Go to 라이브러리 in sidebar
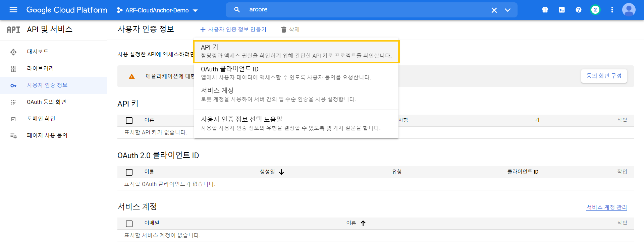 coord(54,69)
